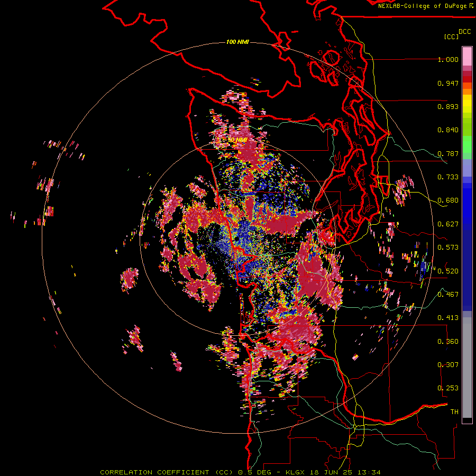This screenshot has width=476, height=476.
Task: Pick the light pink top color bar segment
Action: click(x=467, y=56)
